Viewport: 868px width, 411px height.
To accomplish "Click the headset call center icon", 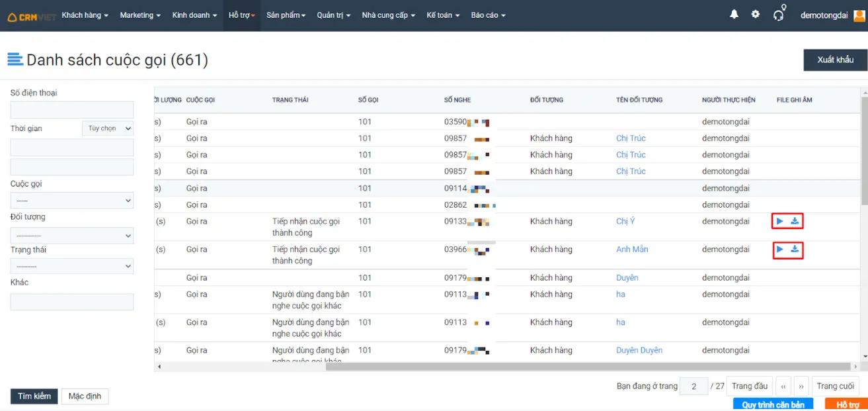I will (x=779, y=14).
